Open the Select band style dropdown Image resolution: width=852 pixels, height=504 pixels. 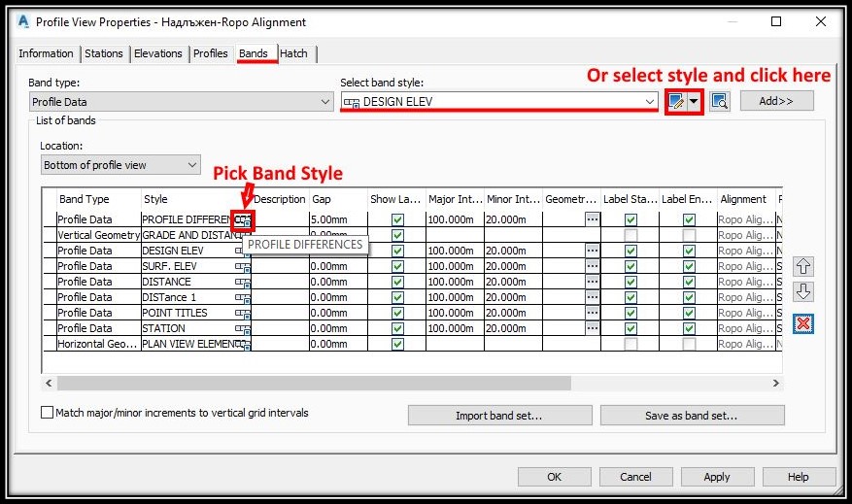point(499,102)
